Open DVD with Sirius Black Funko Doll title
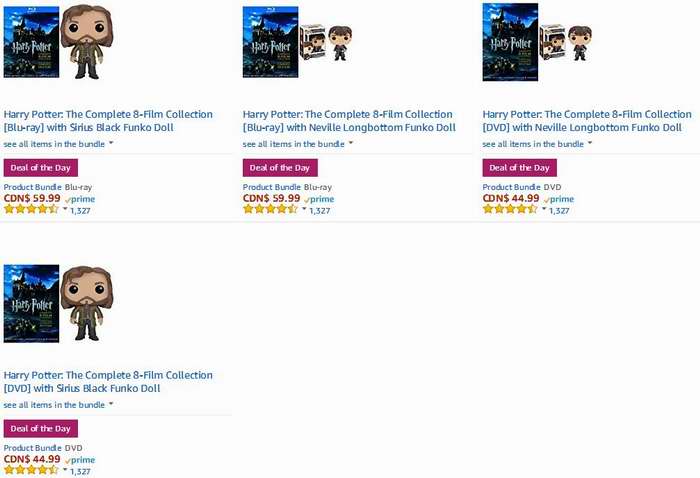Screen dimensions: 700x478 coord(108,382)
